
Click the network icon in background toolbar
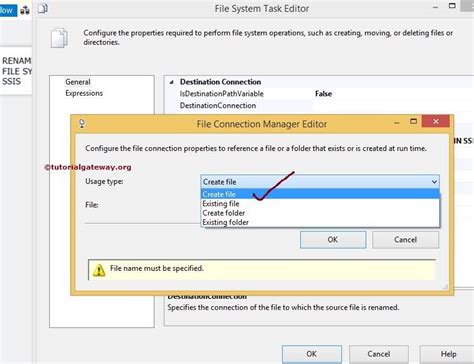pyautogui.click(x=25, y=10)
